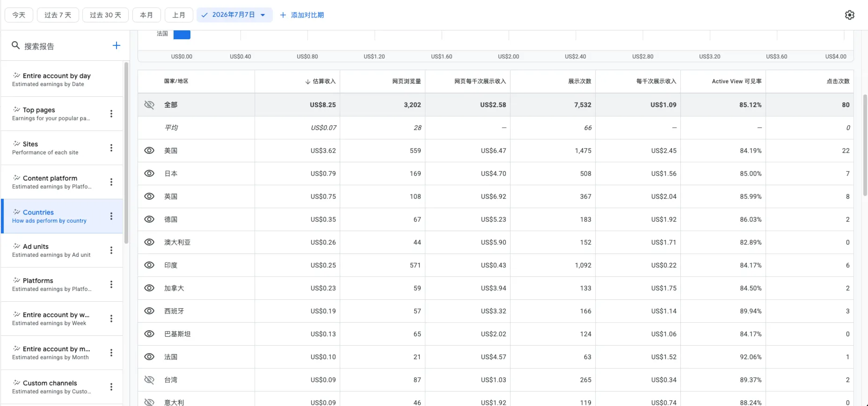This screenshot has height=406, width=868.
Task: Select 本月 date range
Action: coord(146,15)
